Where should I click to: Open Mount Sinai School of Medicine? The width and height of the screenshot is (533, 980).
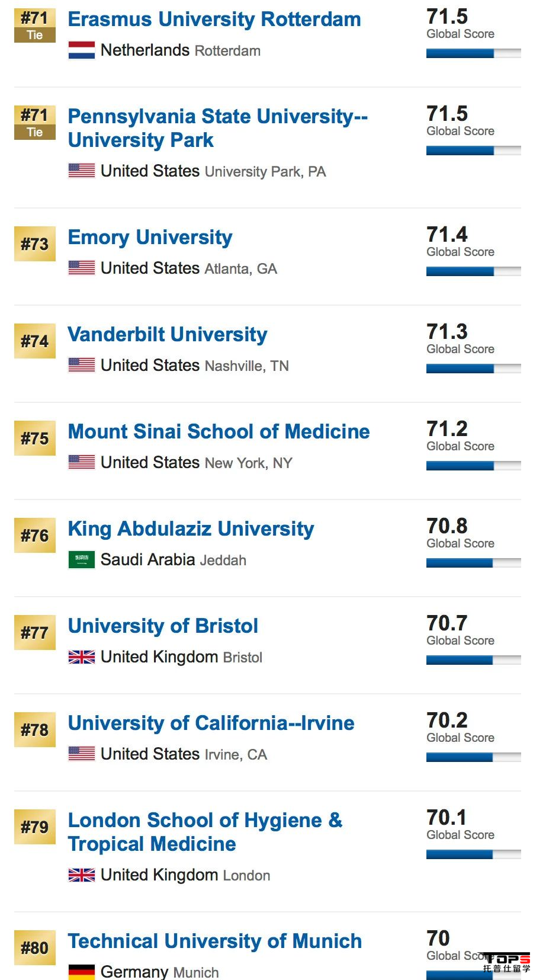pyautogui.click(x=219, y=432)
